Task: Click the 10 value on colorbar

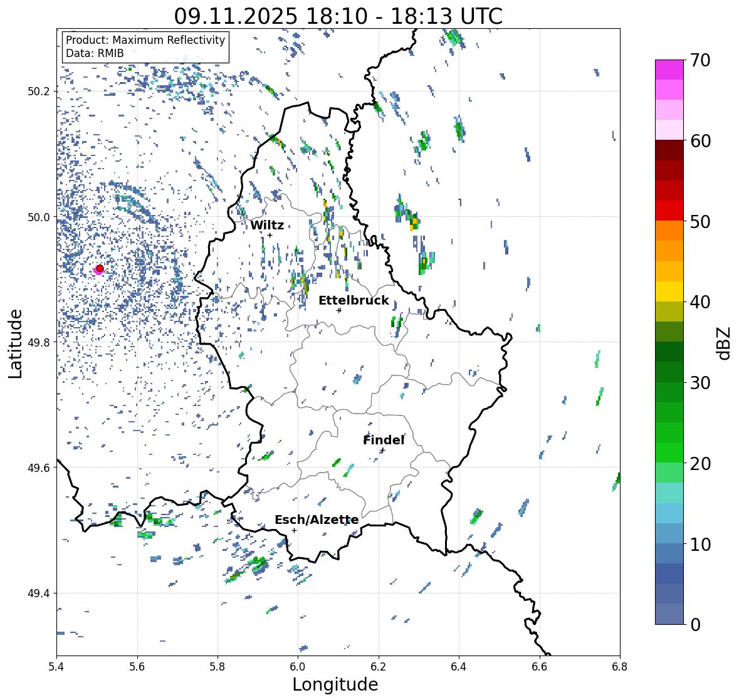Action: point(700,544)
